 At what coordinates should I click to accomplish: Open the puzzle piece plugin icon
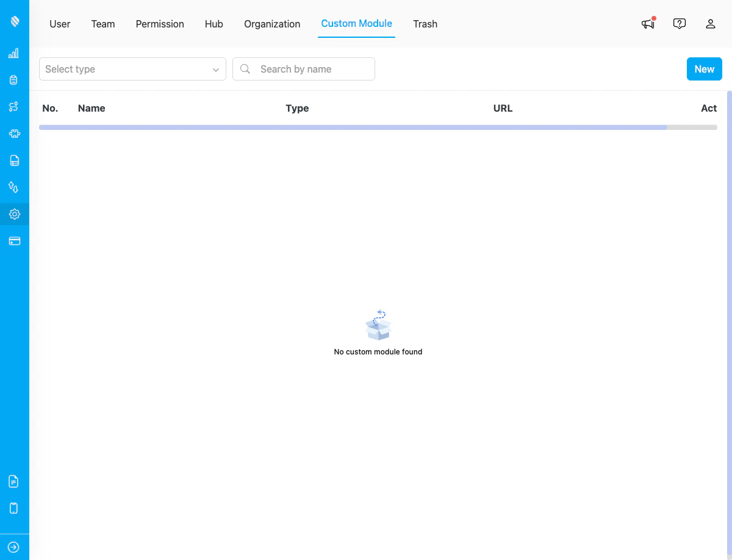point(14,134)
